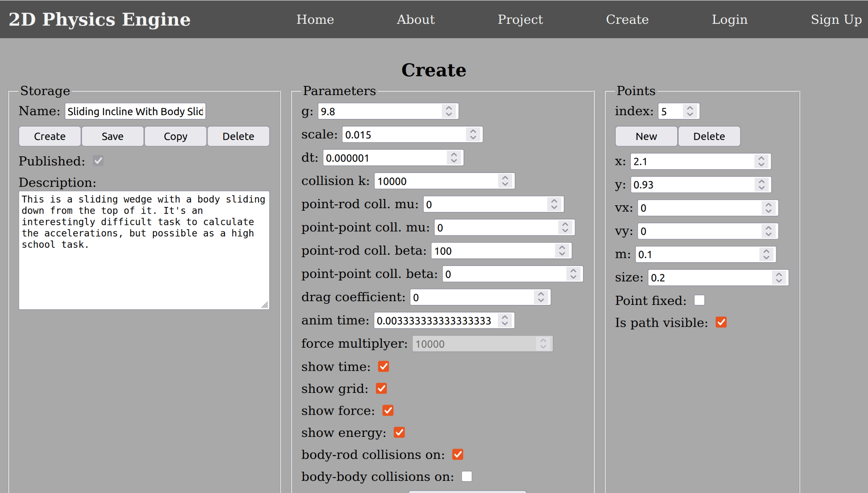Open the Login page
Viewport: 868px width, 493px height.
coord(729,19)
